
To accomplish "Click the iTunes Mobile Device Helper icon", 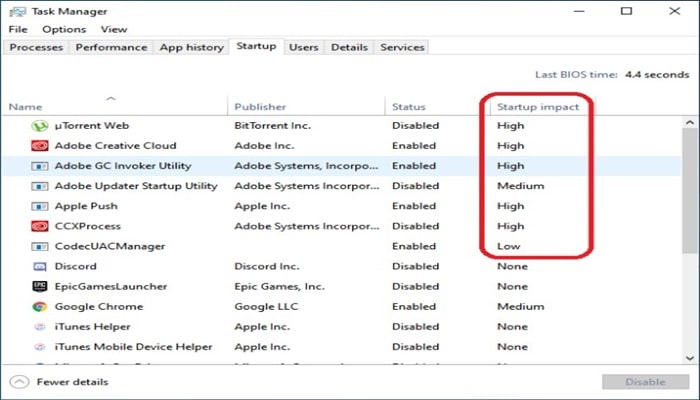I will point(40,347).
